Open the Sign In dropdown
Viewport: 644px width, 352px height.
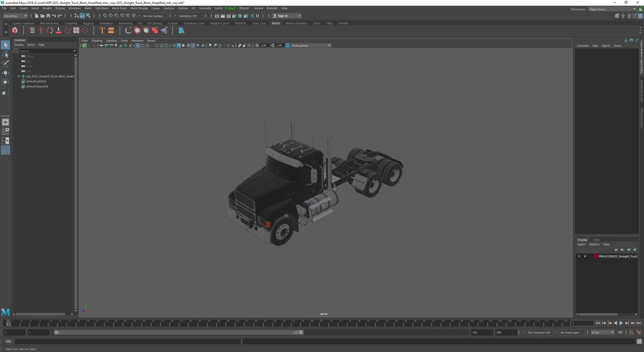(x=287, y=16)
